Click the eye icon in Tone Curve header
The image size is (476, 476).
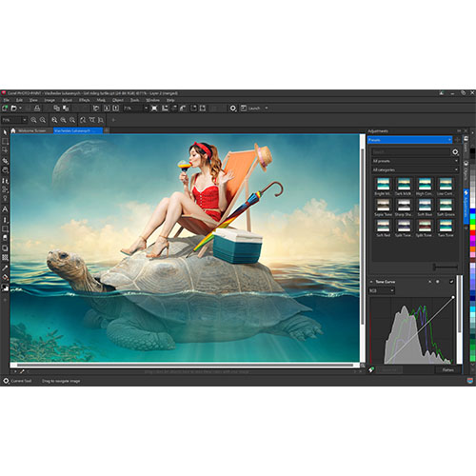point(438,282)
